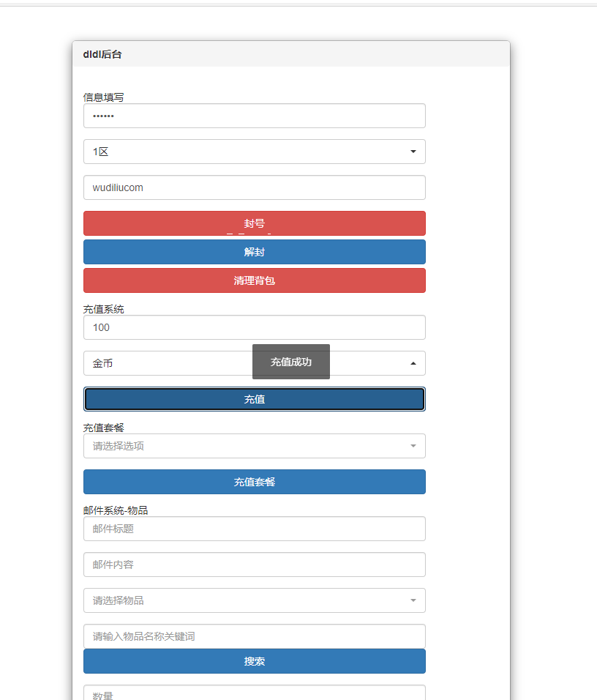Click the red 封号 ban button
This screenshot has width=597, height=700.
tap(255, 223)
